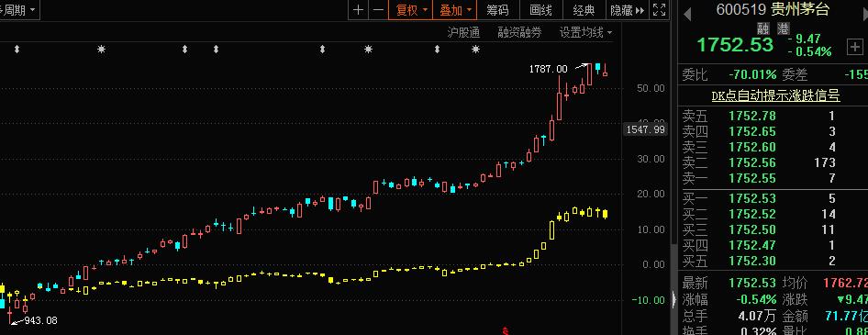This screenshot has height=335, width=868.
Task: Click the current price 1752.53 in the header
Action: [735, 44]
